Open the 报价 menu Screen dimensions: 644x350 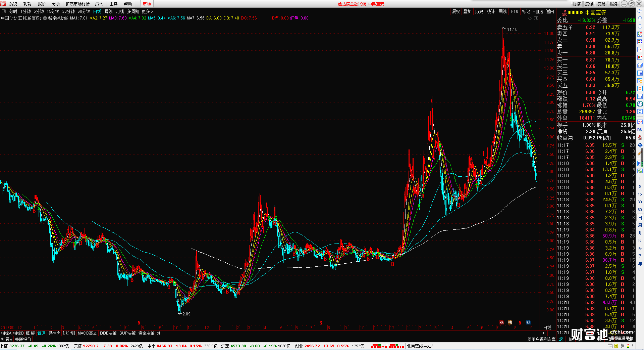coord(42,4)
